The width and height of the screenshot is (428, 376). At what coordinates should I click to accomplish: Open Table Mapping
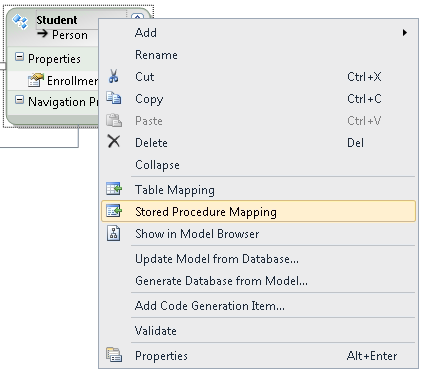pos(258,189)
